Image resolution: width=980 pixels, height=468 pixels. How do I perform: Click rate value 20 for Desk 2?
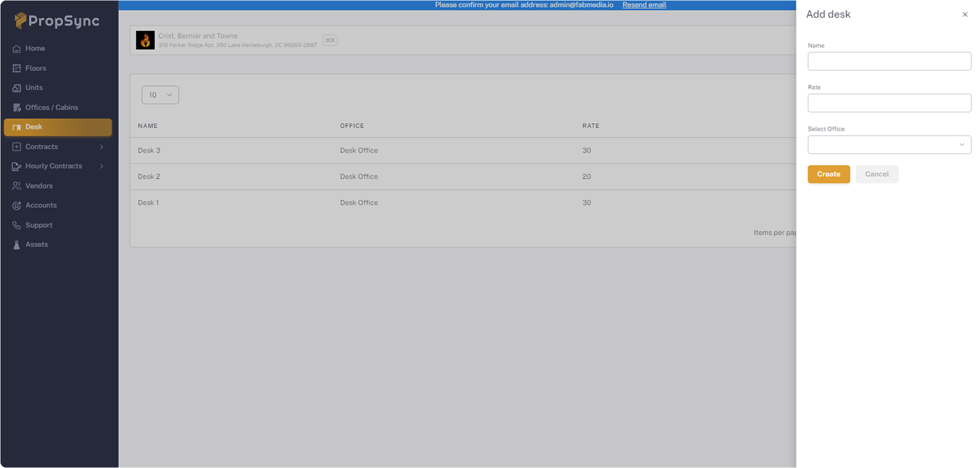tap(587, 177)
